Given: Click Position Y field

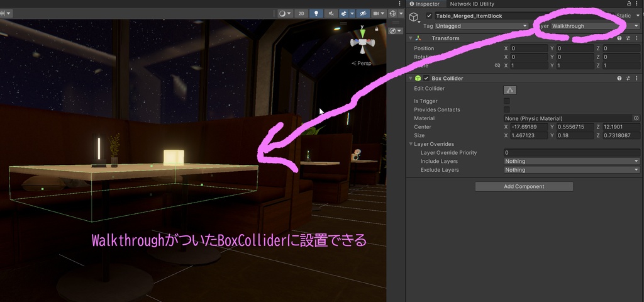Looking at the screenshot, I should click(575, 48).
